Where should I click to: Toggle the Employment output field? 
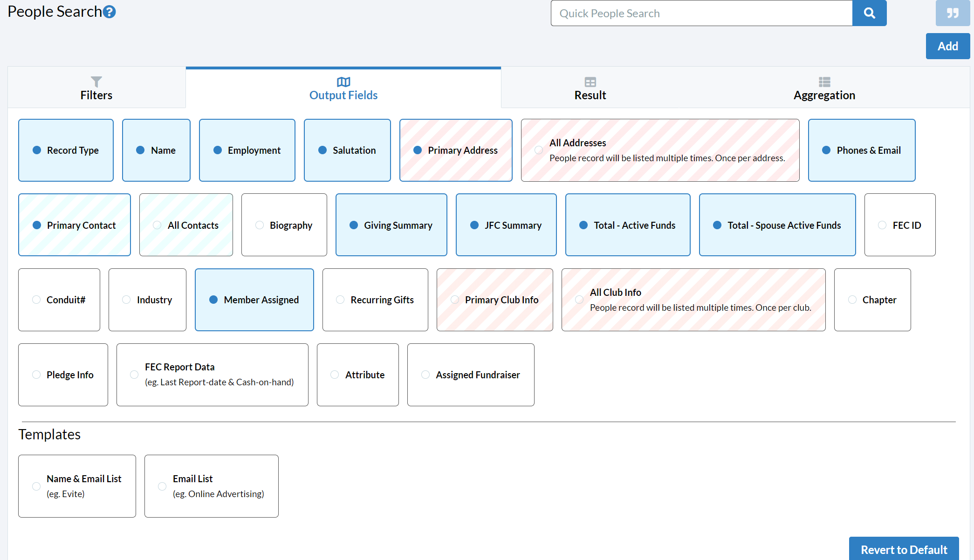point(247,150)
